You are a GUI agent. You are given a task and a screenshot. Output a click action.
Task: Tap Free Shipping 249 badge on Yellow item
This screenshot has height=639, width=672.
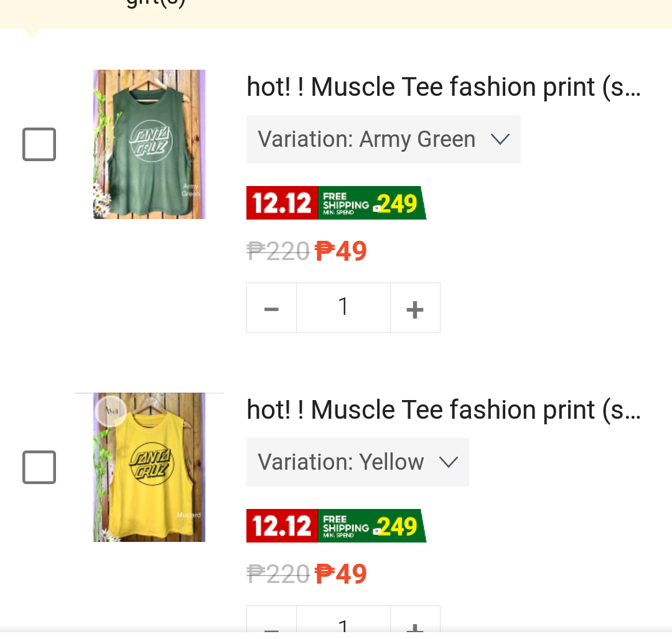372,526
